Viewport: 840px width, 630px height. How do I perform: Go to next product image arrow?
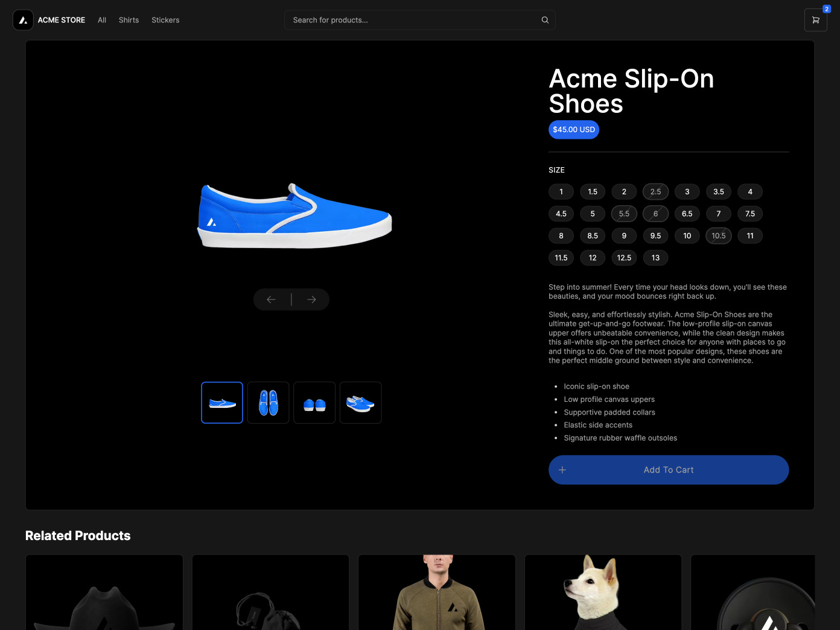pos(311,299)
